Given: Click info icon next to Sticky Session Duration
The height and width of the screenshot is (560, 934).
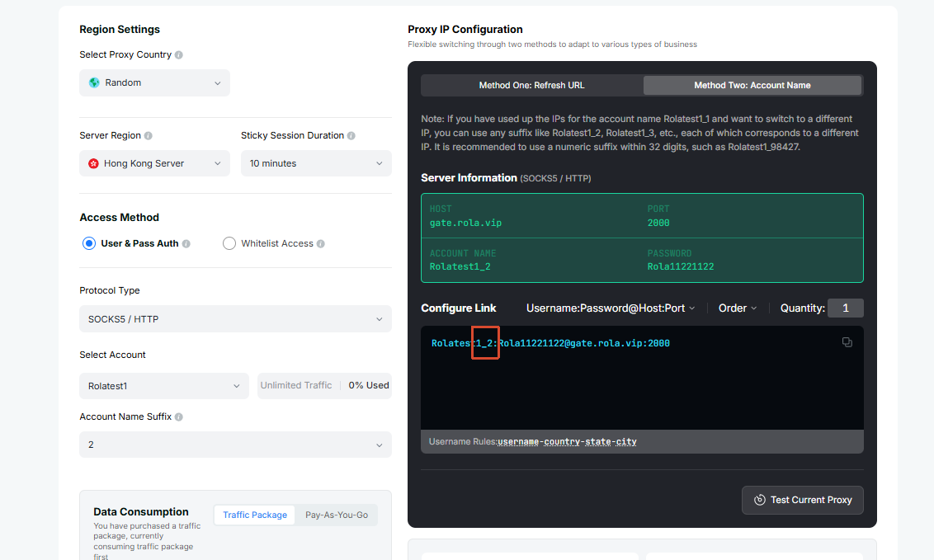Looking at the screenshot, I should pyautogui.click(x=351, y=136).
